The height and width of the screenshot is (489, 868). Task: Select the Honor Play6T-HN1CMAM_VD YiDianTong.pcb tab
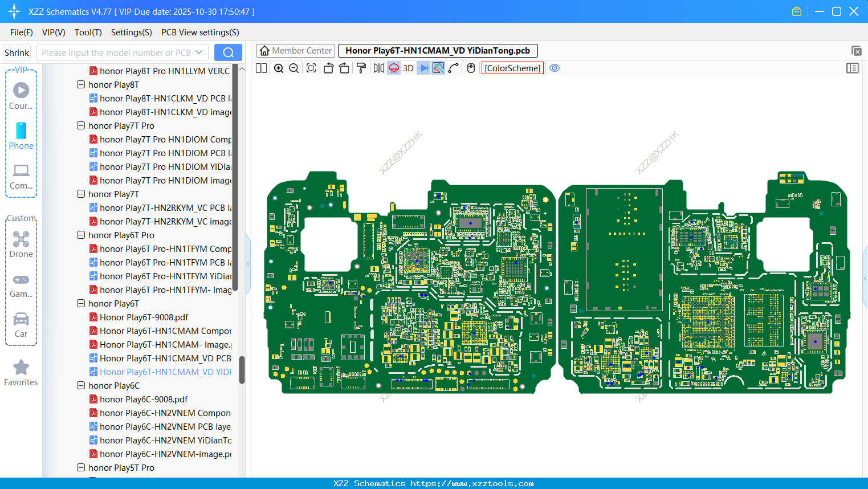[x=438, y=51]
